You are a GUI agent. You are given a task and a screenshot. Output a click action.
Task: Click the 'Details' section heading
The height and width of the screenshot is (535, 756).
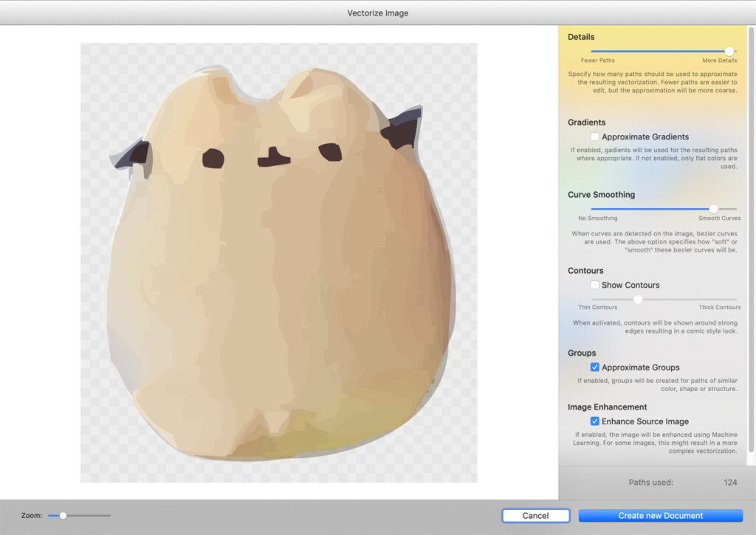click(581, 37)
